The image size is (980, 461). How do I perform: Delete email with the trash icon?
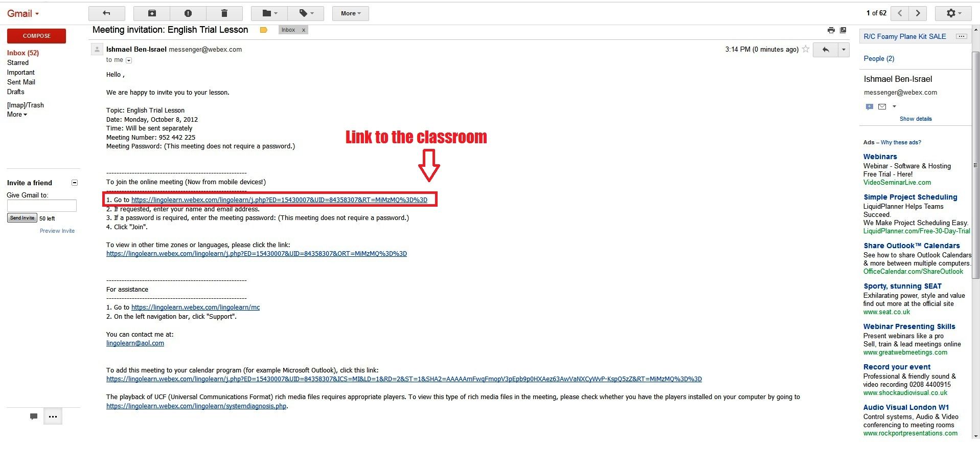(224, 13)
